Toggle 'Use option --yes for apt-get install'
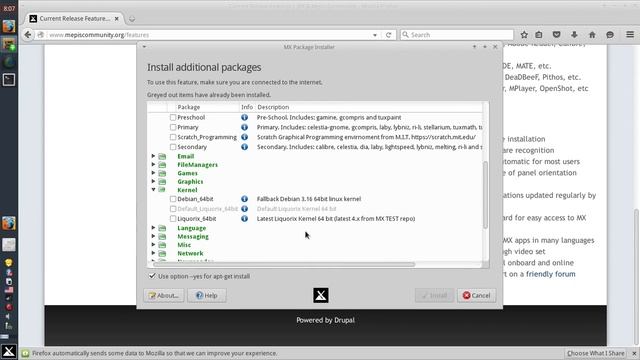This screenshot has height=360, width=640. [152, 276]
